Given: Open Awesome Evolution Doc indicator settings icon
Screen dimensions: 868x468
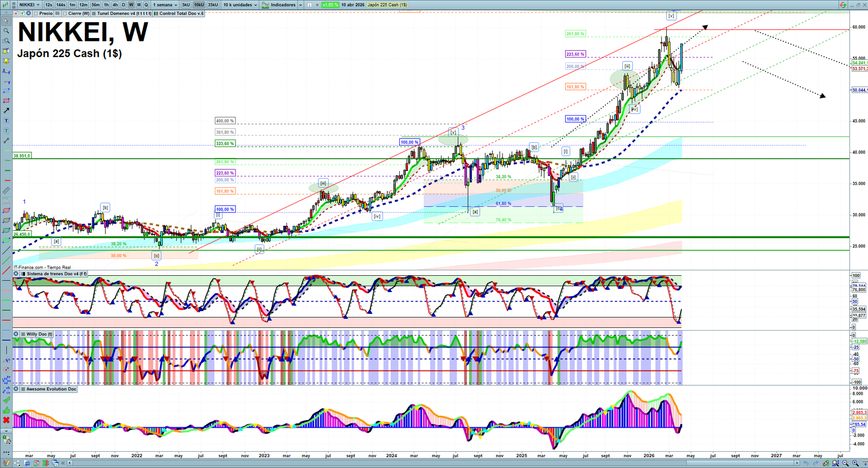Looking at the screenshot, I should pyautogui.click(x=16, y=389).
